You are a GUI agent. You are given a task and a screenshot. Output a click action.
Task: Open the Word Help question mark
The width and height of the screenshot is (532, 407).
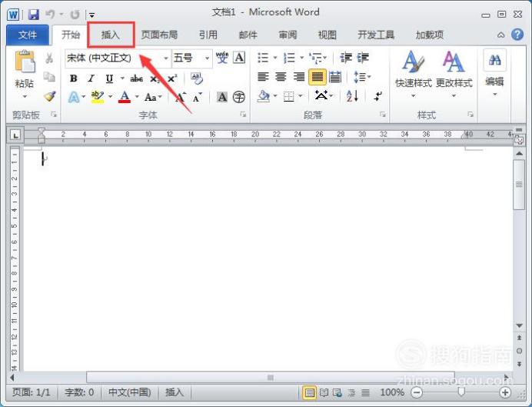[517, 35]
